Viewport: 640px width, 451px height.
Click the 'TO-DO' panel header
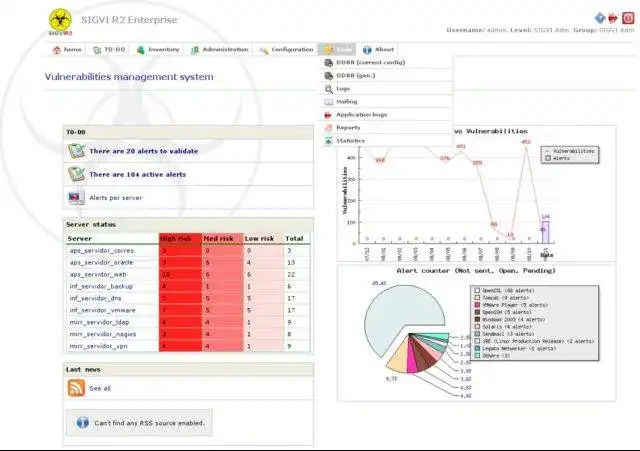coord(189,132)
